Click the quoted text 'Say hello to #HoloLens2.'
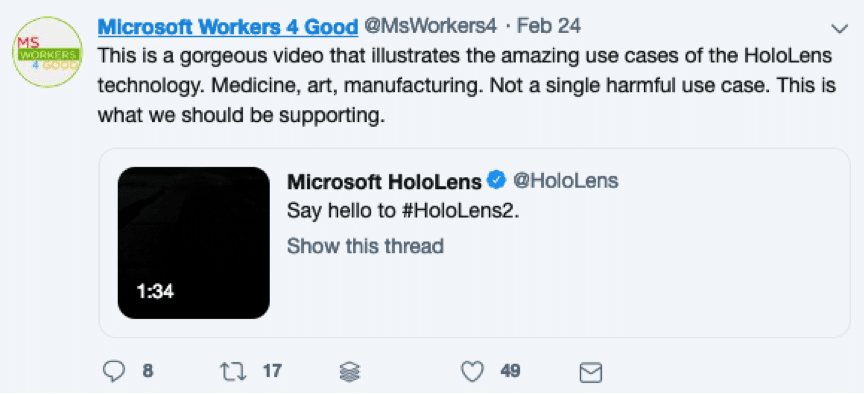 [403, 212]
